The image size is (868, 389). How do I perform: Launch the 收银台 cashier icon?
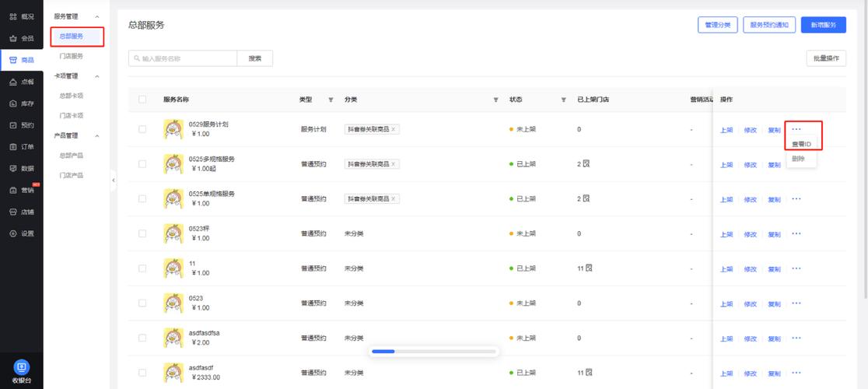point(22,367)
